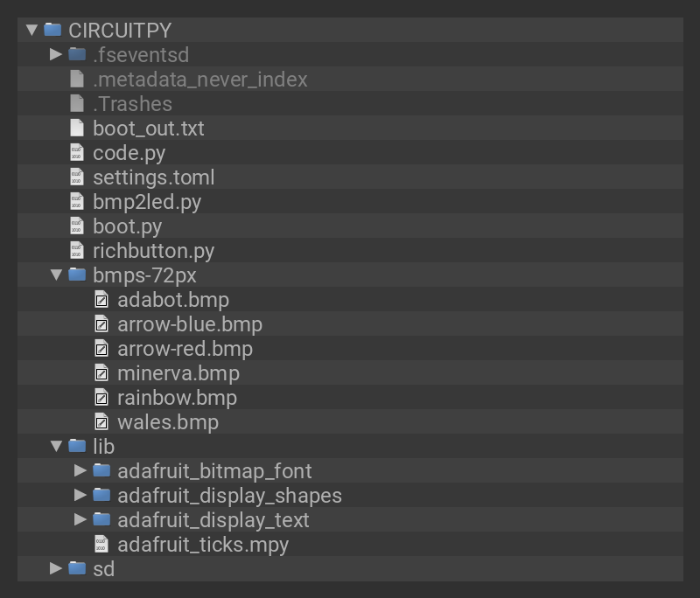Select richbutton.py in the tree
Image resolution: width=700 pixels, height=598 pixels.
pos(153,251)
